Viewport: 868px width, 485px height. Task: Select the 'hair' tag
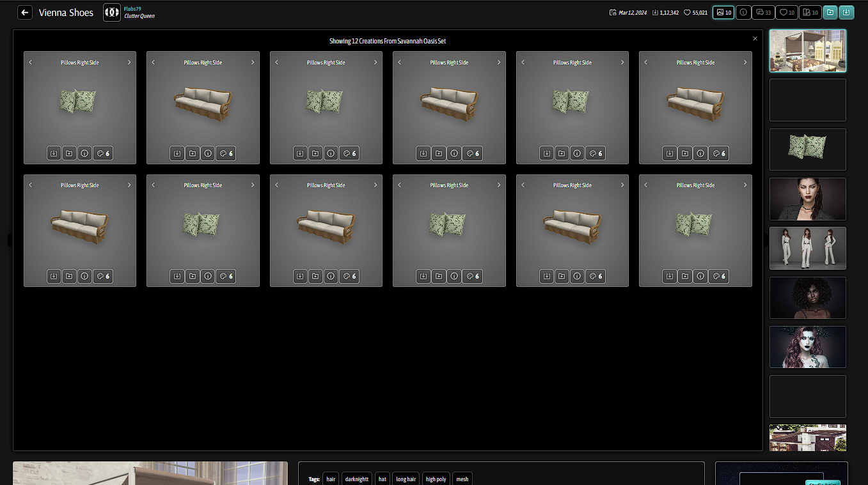tap(331, 479)
